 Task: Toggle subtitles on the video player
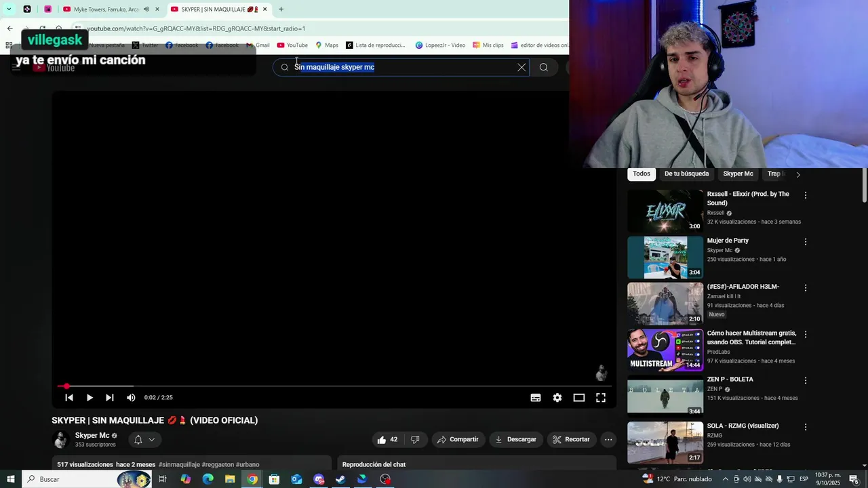(x=536, y=398)
